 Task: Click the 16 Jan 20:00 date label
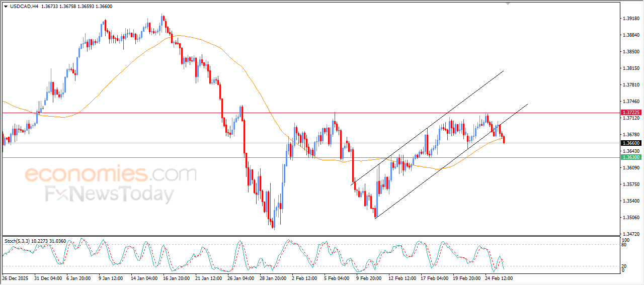[177, 278]
